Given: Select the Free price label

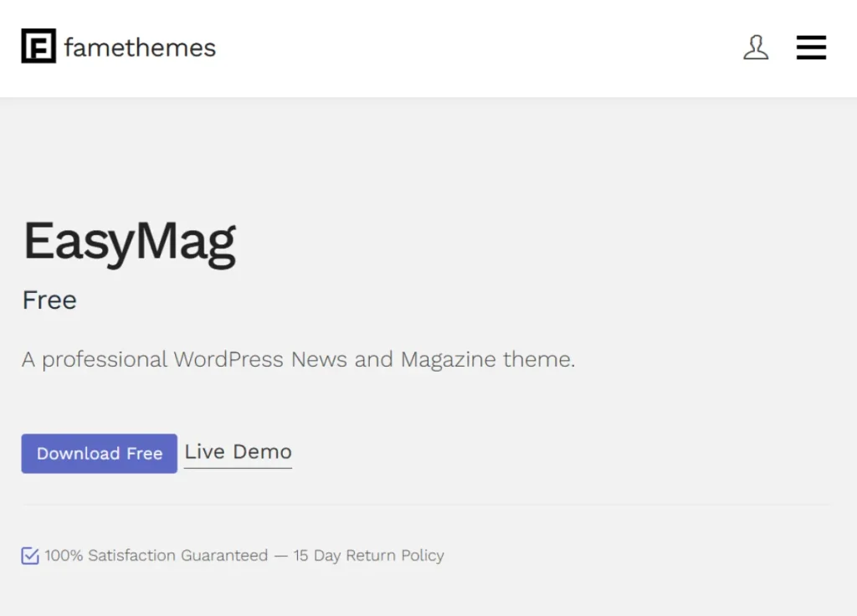Looking at the screenshot, I should (x=49, y=300).
